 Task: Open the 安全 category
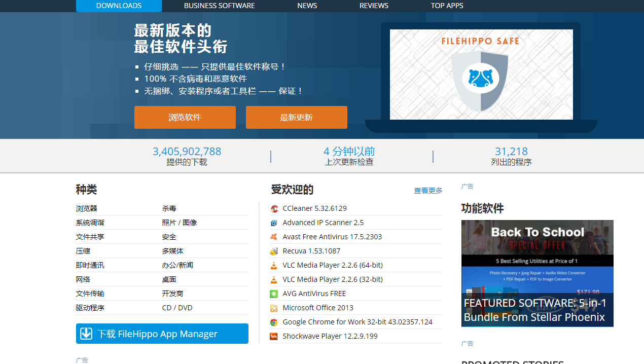169,237
